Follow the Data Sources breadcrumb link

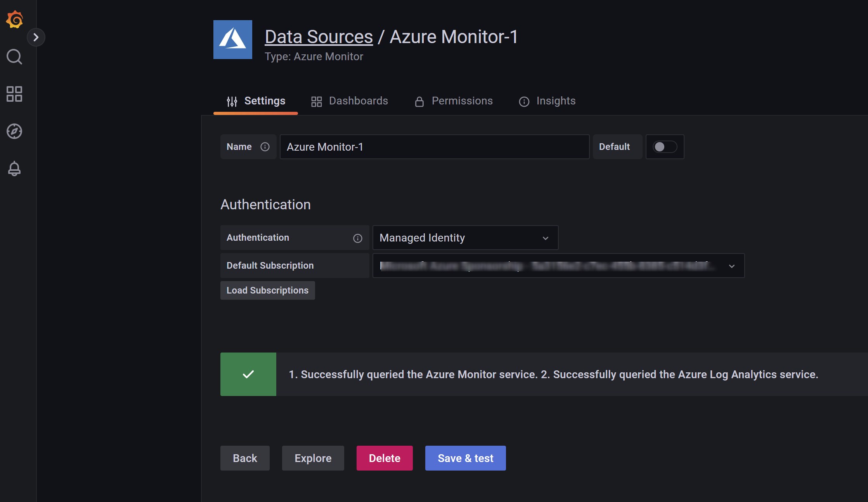tap(319, 37)
